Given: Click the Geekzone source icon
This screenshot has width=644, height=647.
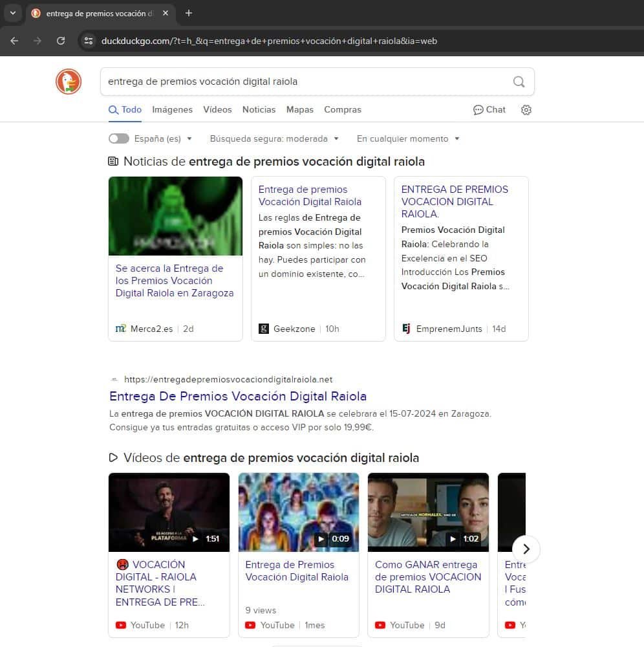Looking at the screenshot, I should 263,329.
